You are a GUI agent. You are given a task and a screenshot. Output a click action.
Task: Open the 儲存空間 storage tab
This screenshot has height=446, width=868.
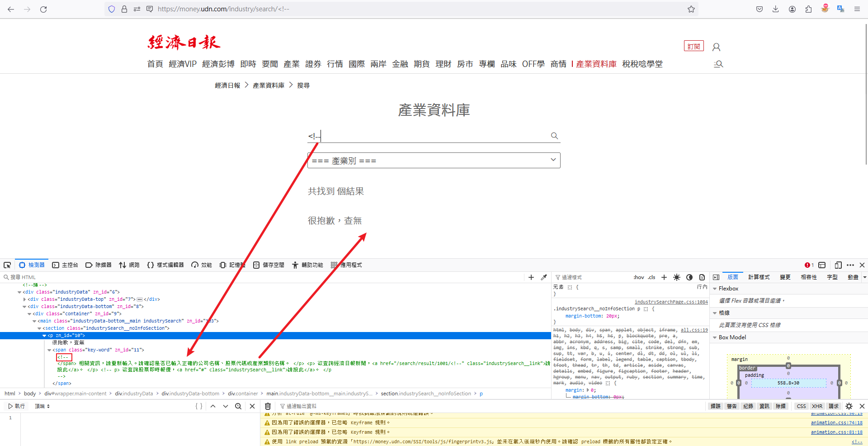tap(269, 265)
